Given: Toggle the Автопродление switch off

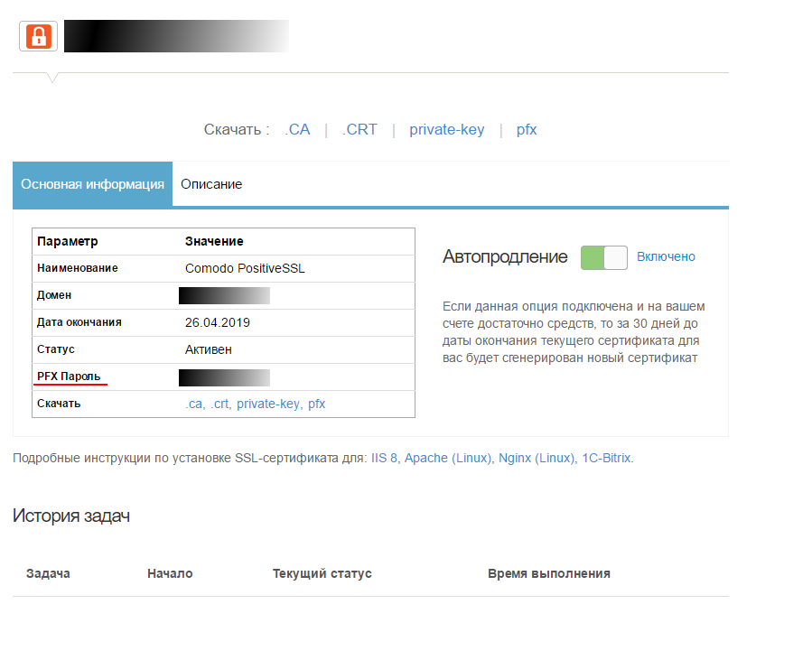Looking at the screenshot, I should pos(603,257).
